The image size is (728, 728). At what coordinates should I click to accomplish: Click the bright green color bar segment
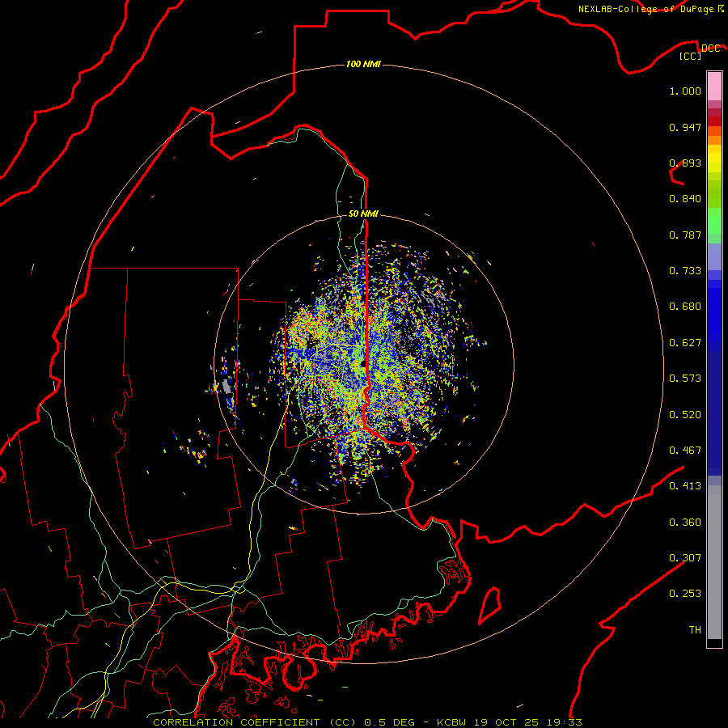pyautogui.click(x=714, y=221)
